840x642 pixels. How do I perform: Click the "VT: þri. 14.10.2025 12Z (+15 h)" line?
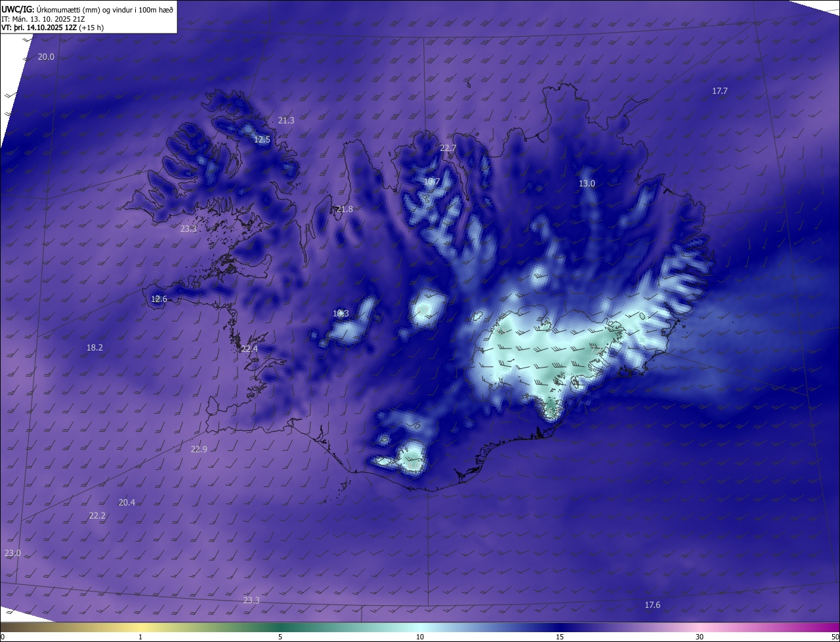coord(52,28)
